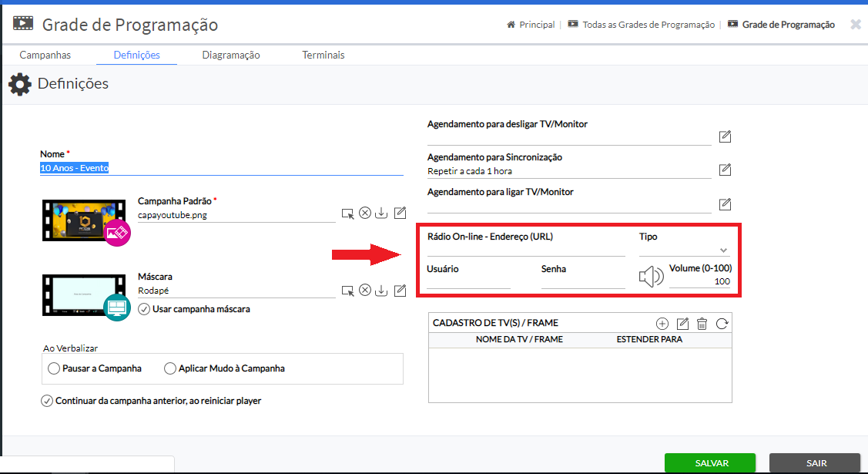Click the Volume (0-100) field

[699, 281]
